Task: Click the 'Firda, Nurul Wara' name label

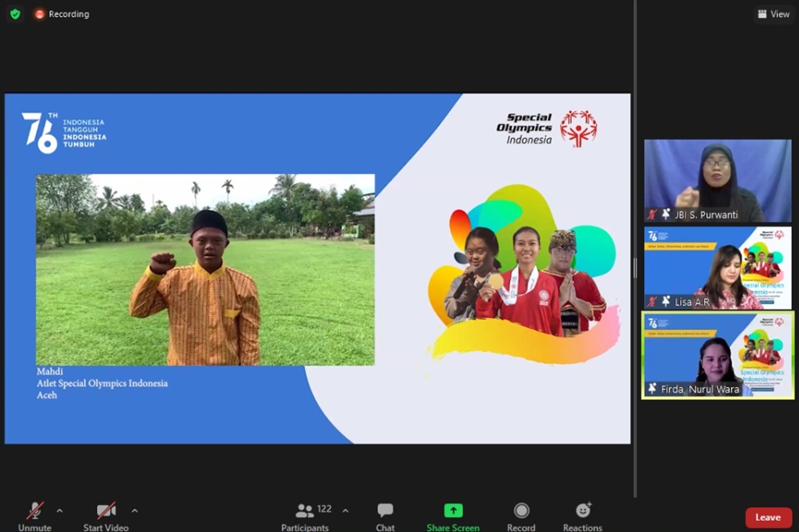Action: point(700,389)
